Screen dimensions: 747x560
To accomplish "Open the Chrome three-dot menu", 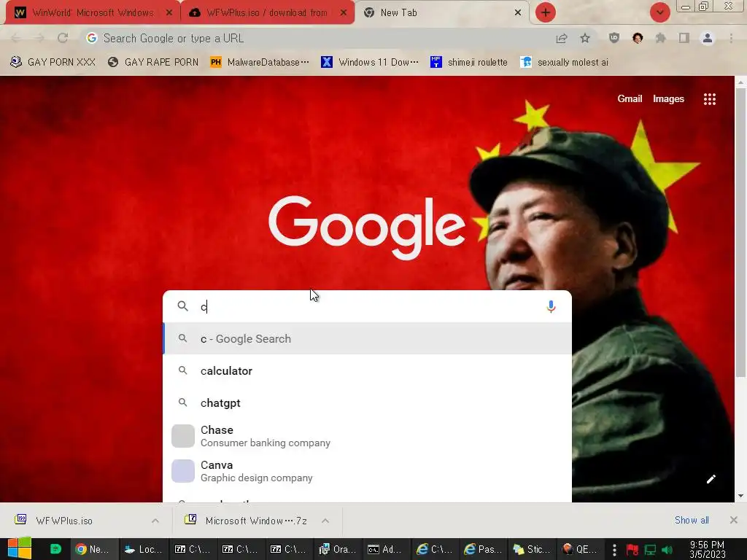I will (x=731, y=38).
